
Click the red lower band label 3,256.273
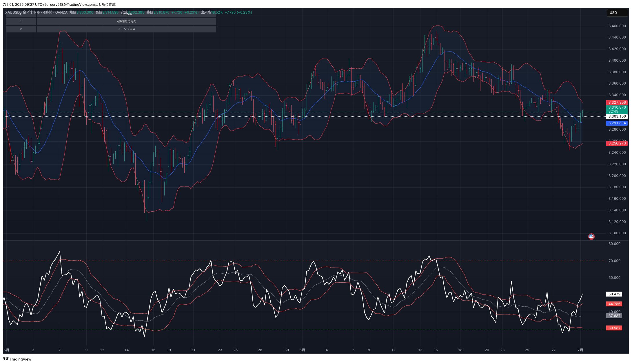click(x=617, y=143)
